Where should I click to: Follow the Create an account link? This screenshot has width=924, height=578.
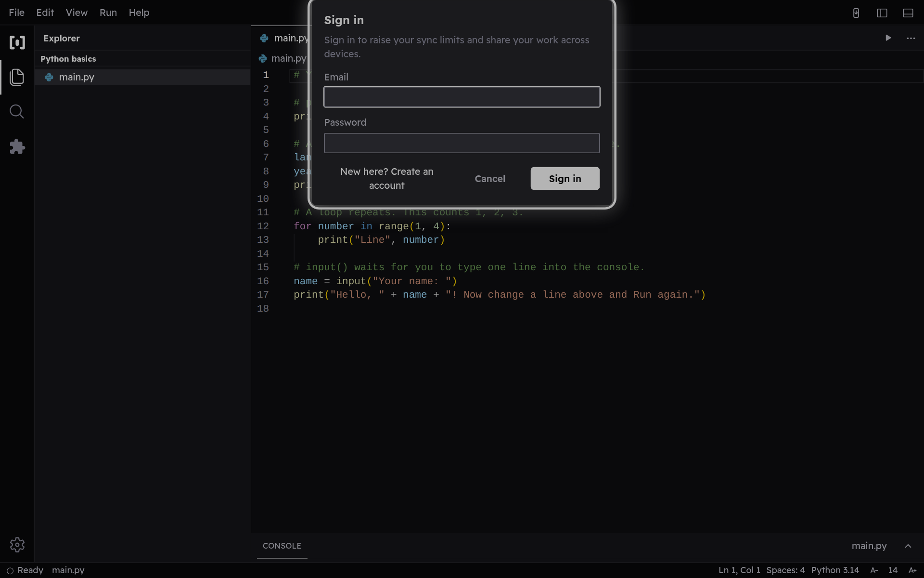[387, 179]
